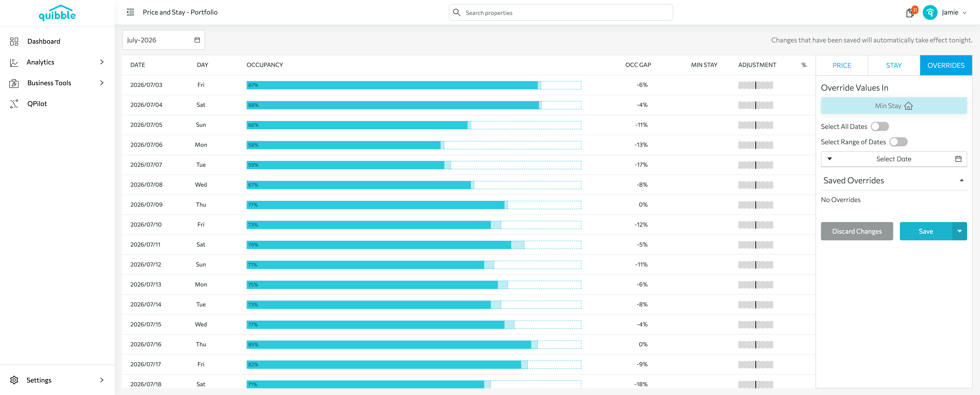The width and height of the screenshot is (980, 395).
Task: Click the Discard Changes button
Action: [x=856, y=231]
